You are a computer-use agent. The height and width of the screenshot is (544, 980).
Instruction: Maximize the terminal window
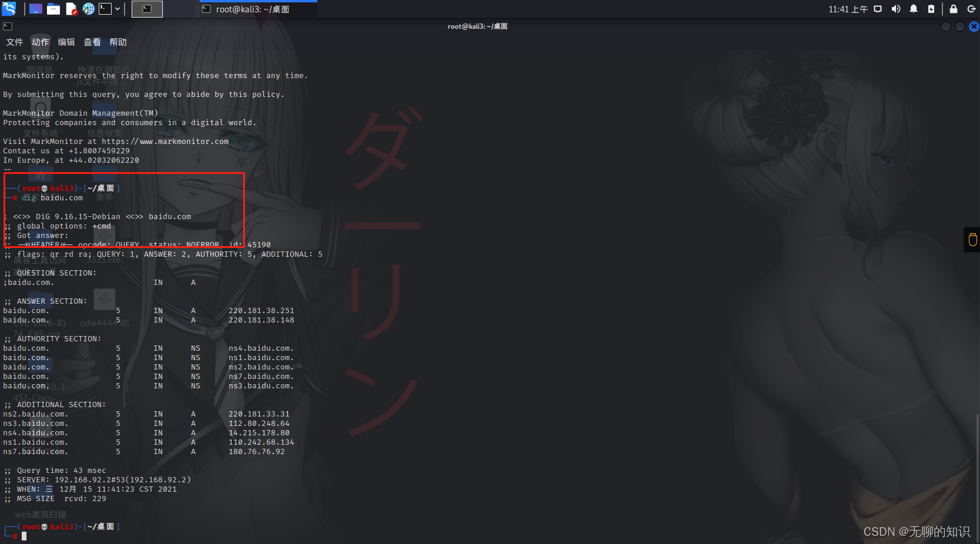(960, 26)
